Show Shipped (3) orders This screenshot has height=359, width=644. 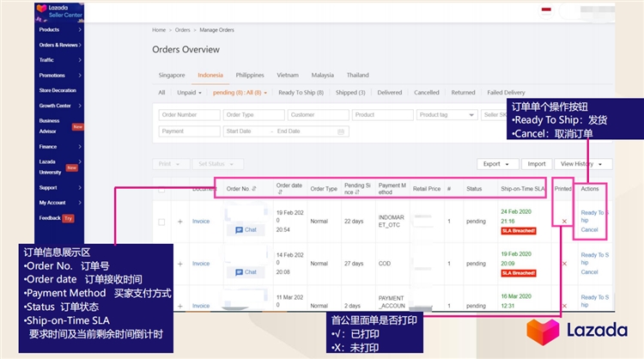click(350, 93)
